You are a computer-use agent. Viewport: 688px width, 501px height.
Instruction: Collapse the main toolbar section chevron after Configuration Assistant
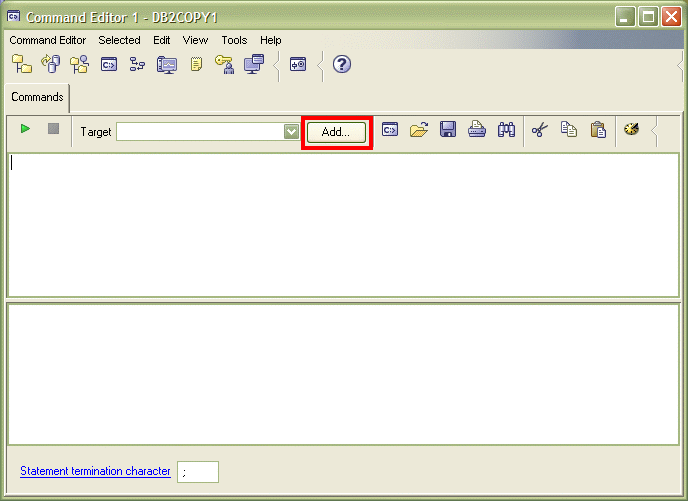pyautogui.click(x=276, y=66)
